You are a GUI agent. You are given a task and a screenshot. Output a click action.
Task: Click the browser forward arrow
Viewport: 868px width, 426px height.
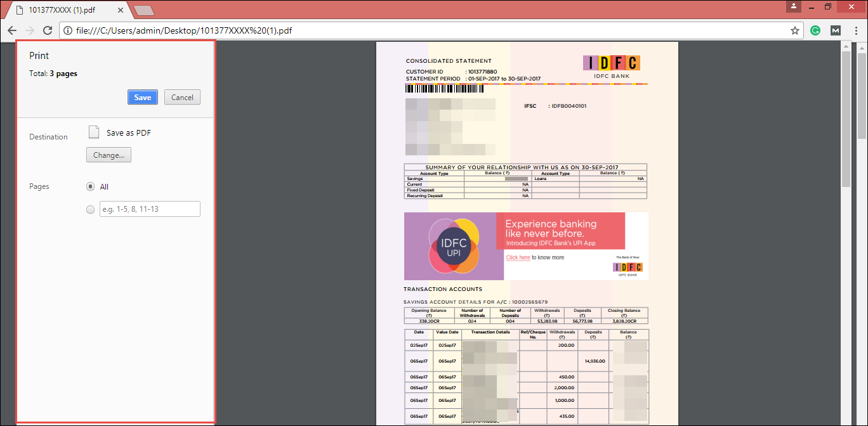click(x=29, y=30)
